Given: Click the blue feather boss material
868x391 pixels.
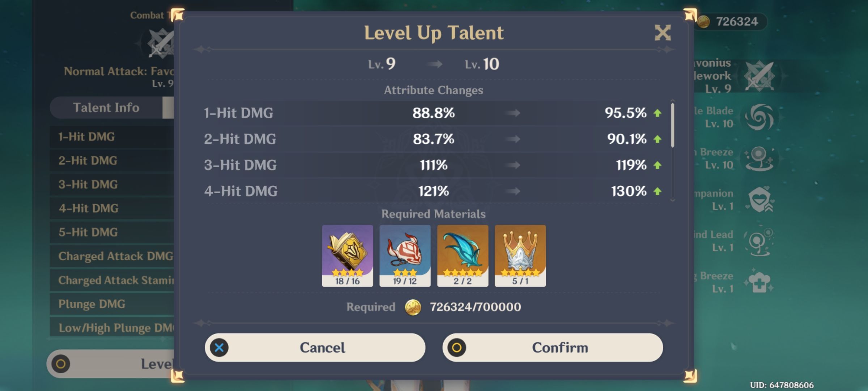Looking at the screenshot, I should pos(463,256).
